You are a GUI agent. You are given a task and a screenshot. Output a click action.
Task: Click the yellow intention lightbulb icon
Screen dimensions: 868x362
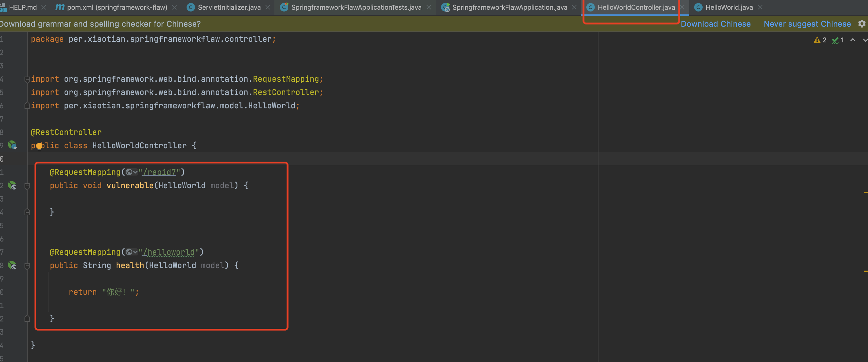[x=39, y=146]
